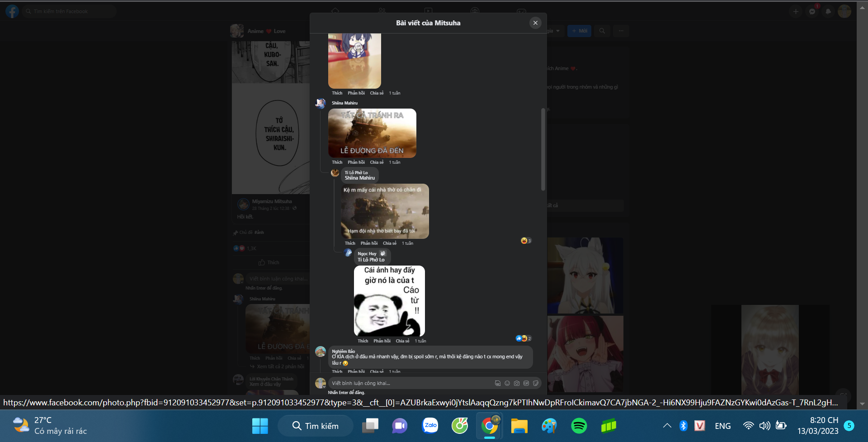Open the Wi-Fi network tray icon
The height and width of the screenshot is (442, 868).
point(749,426)
